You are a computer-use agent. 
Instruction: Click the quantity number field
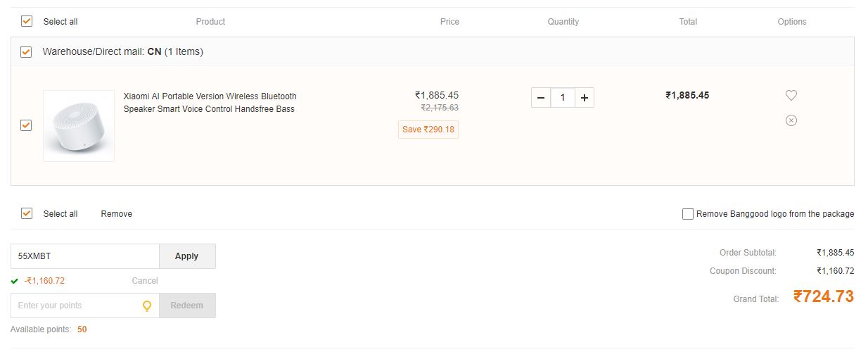(563, 98)
